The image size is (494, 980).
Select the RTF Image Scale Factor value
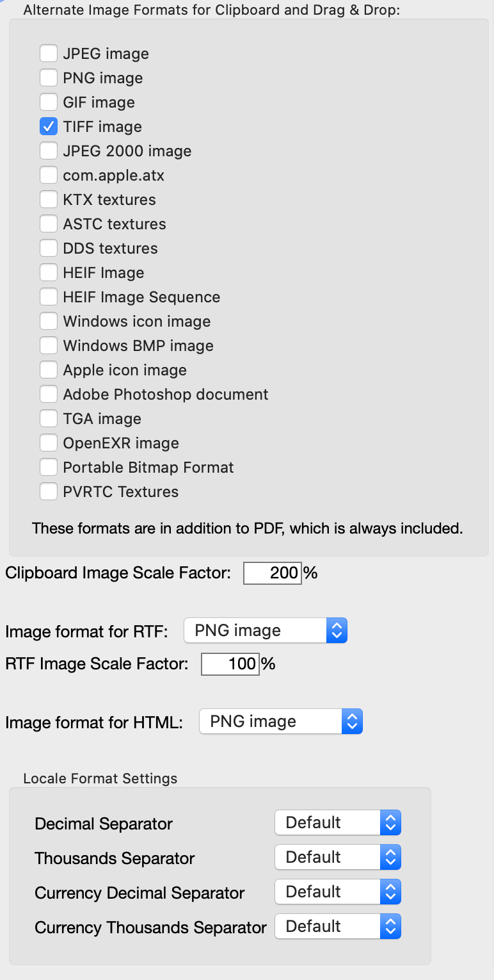pos(230,664)
